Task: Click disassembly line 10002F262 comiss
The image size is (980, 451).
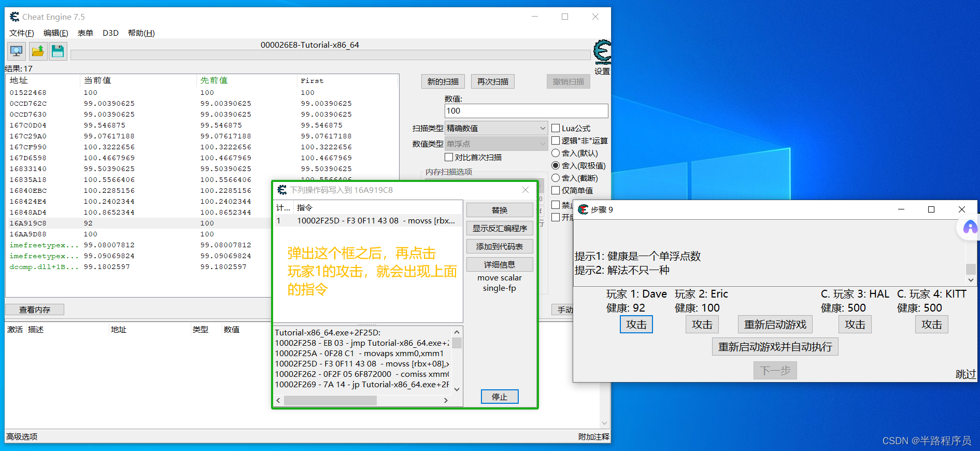Action: pyautogui.click(x=362, y=374)
